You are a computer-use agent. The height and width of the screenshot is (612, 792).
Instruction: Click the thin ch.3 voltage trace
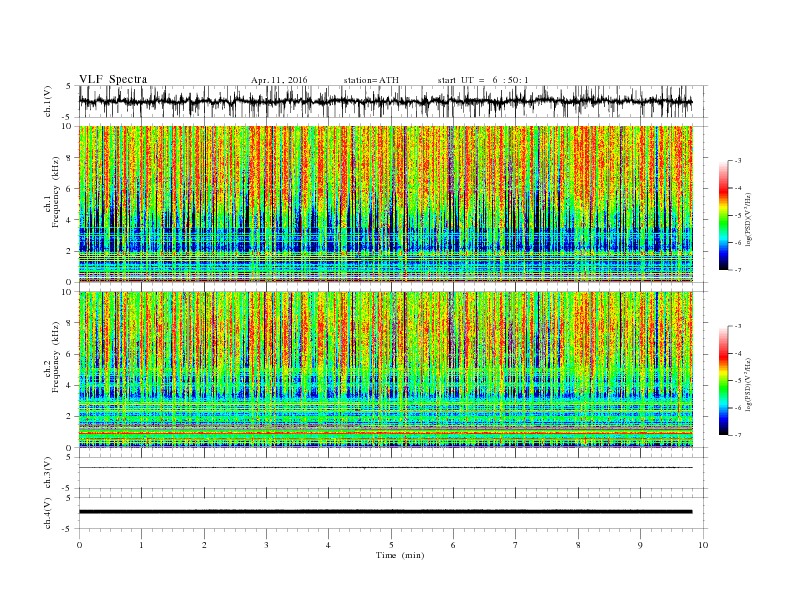386,468
